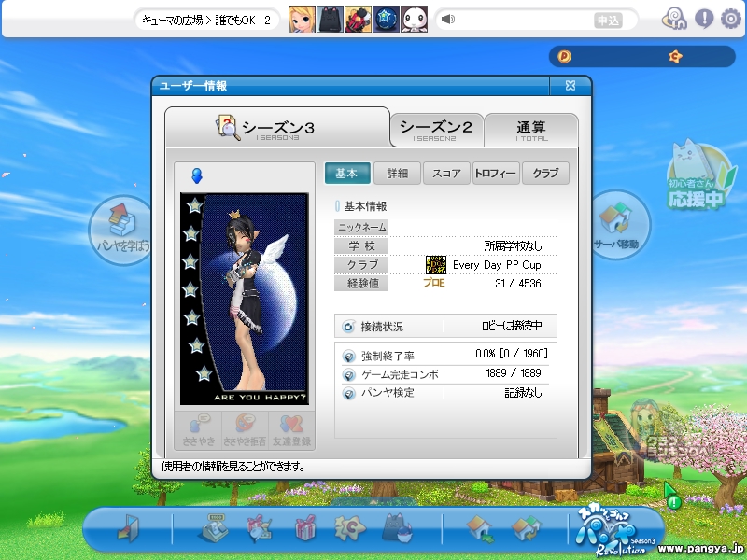Click the パンヤ検定 row icon
Image resolution: width=747 pixels, height=560 pixels.
(x=348, y=393)
